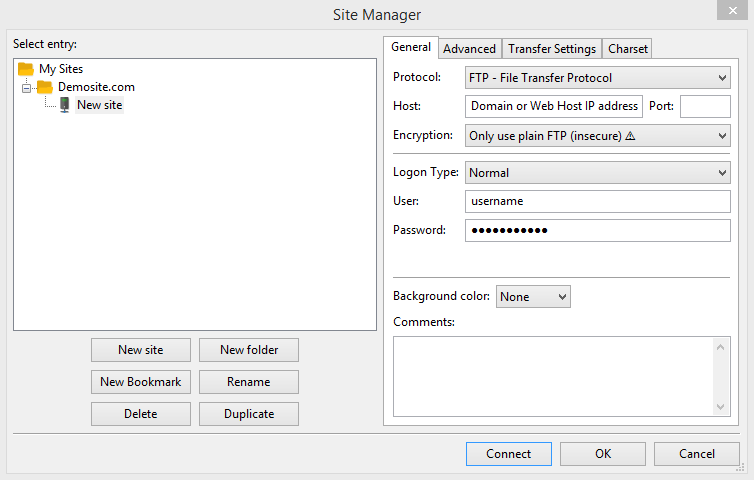Click the Comments scrollbar down arrow
Viewport: 754px width, 480px height.
721,406
